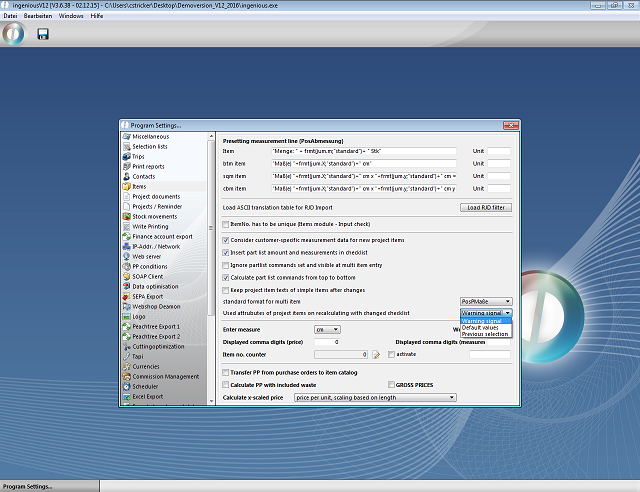The height and width of the screenshot is (492, 640).
Task: Uncheck Calculate part list commands from top to bottom
Action: (225, 277)
